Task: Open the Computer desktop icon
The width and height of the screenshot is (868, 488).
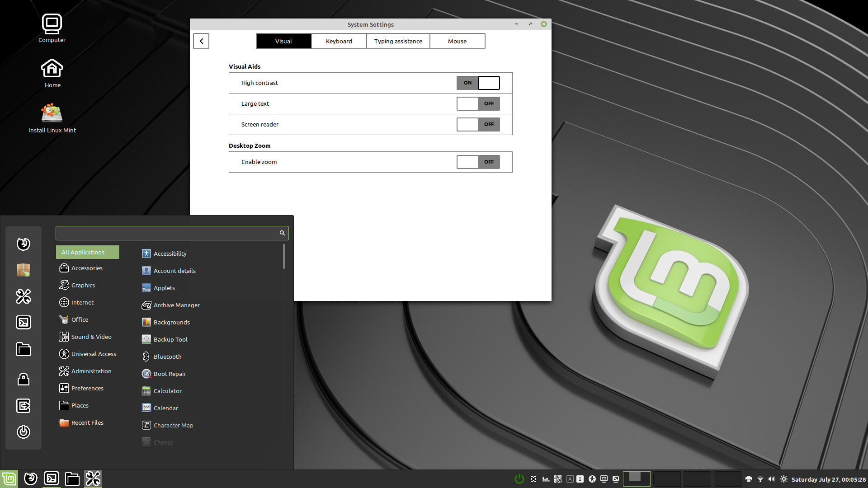Action: point(52,28)
